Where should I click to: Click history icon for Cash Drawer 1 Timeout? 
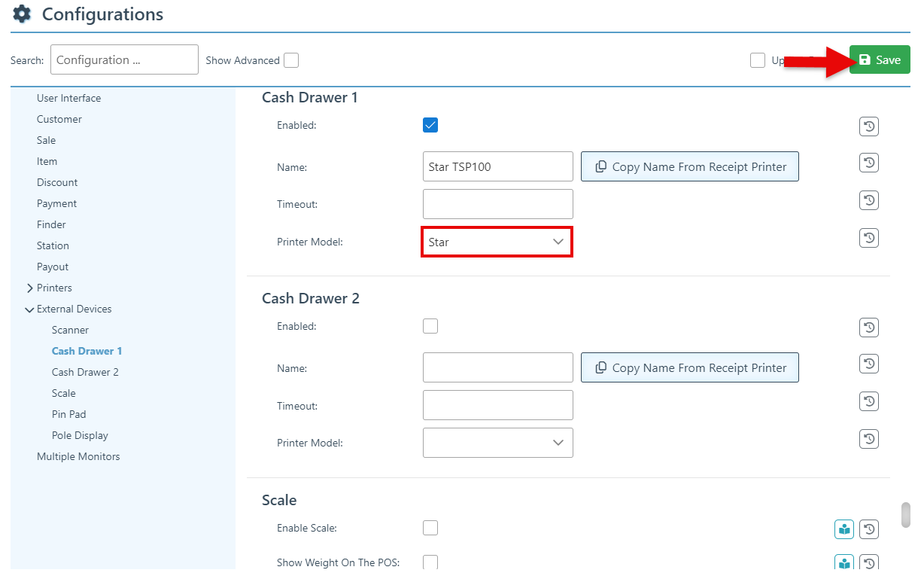869,200
